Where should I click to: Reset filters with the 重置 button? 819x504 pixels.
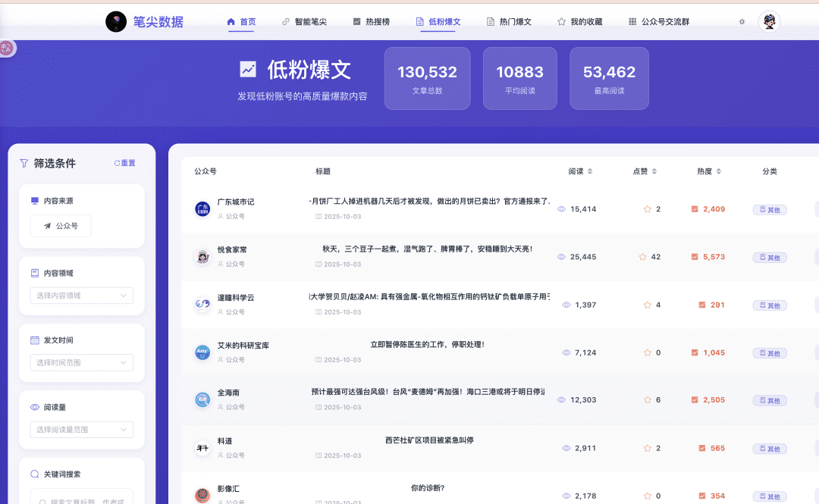click(x=124, y=163)
